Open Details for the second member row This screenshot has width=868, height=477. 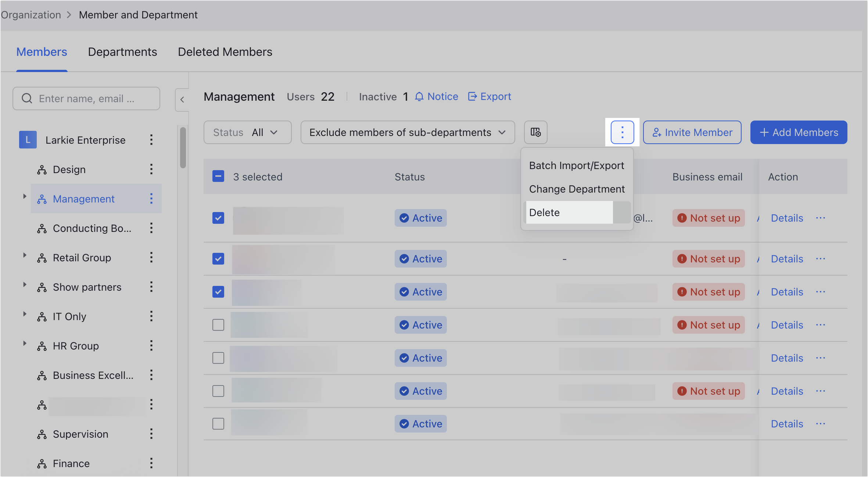pyautogui.click(x=787, y=259)
